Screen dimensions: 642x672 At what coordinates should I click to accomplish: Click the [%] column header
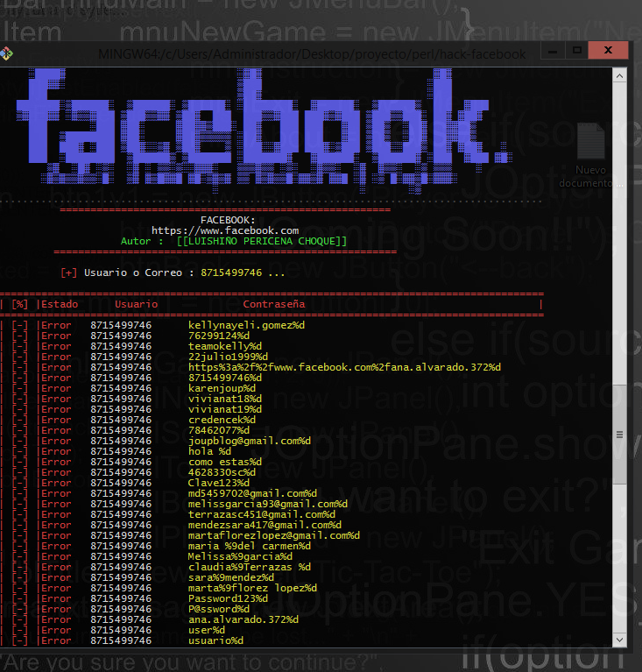[20, 304]
